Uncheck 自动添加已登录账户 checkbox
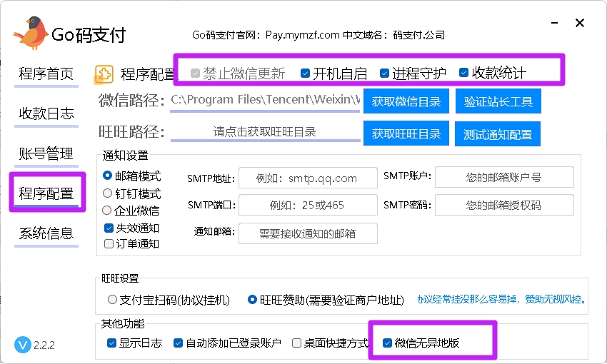The width and height of the screenshot is (607, 364). 178,343
